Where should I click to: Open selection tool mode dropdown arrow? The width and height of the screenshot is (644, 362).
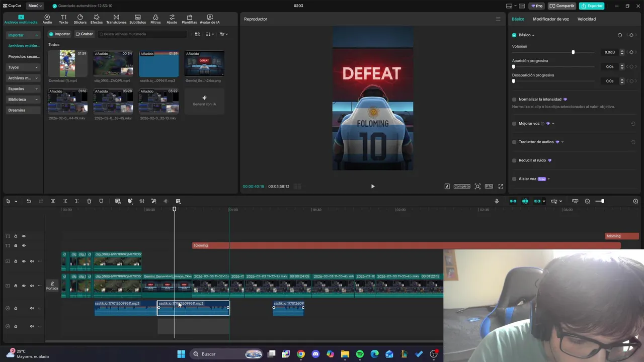coord(16,202)
